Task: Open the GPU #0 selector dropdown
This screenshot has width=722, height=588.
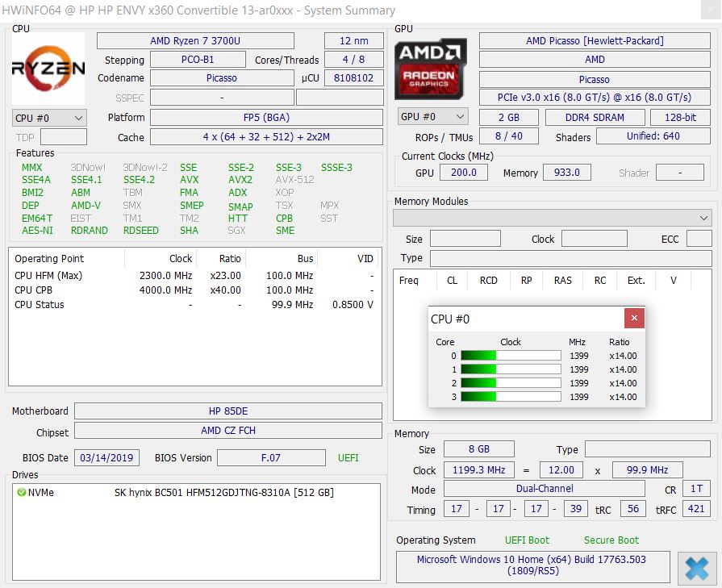Action: click(433, 116)
